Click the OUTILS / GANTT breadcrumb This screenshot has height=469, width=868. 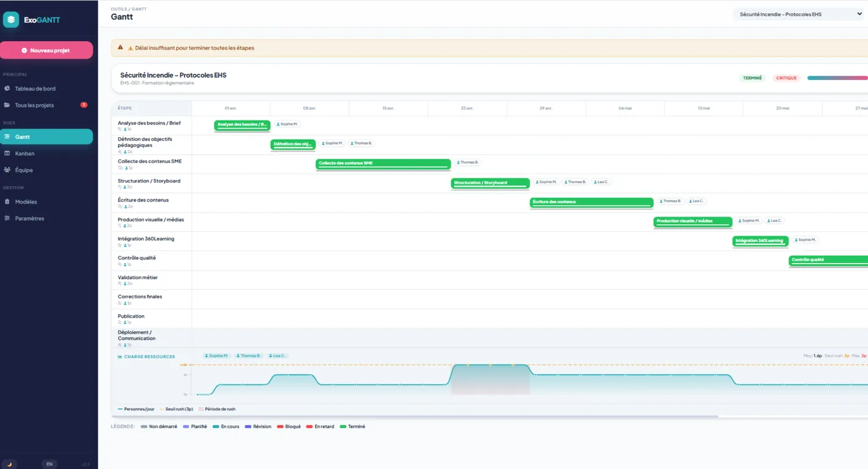pos(129,9)
